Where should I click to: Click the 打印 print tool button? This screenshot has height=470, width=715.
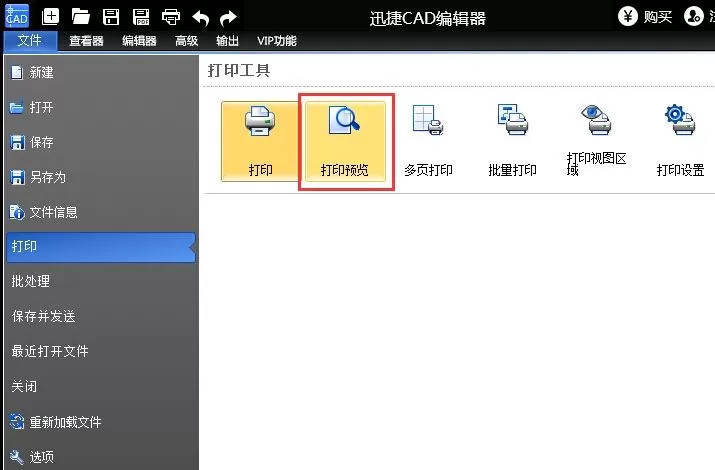(260, 141)
